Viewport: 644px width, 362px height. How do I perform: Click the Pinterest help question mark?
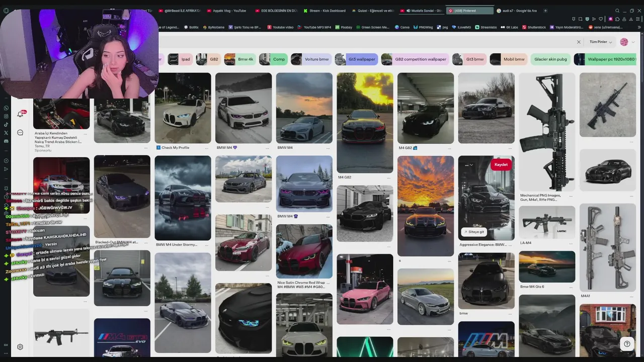(x=627, y=344)
